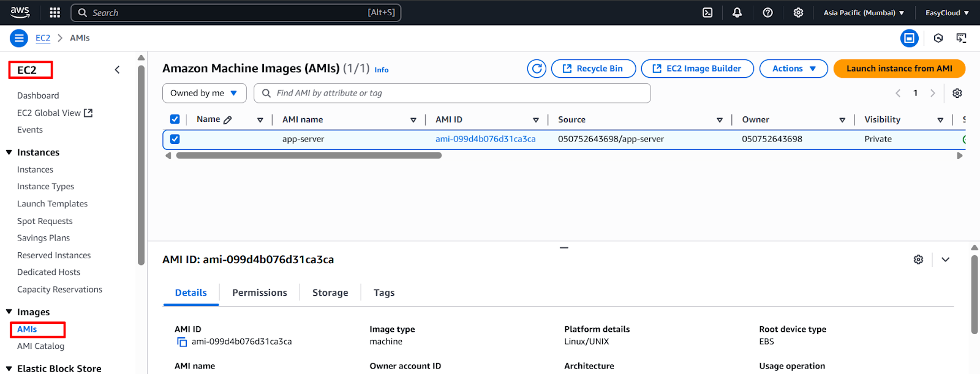Image resolution: width=980 pixels, height=374 pixels.
Task: Open AMI Catalog in sidebar
Action: pyautogui.click(x=40, y=346)
